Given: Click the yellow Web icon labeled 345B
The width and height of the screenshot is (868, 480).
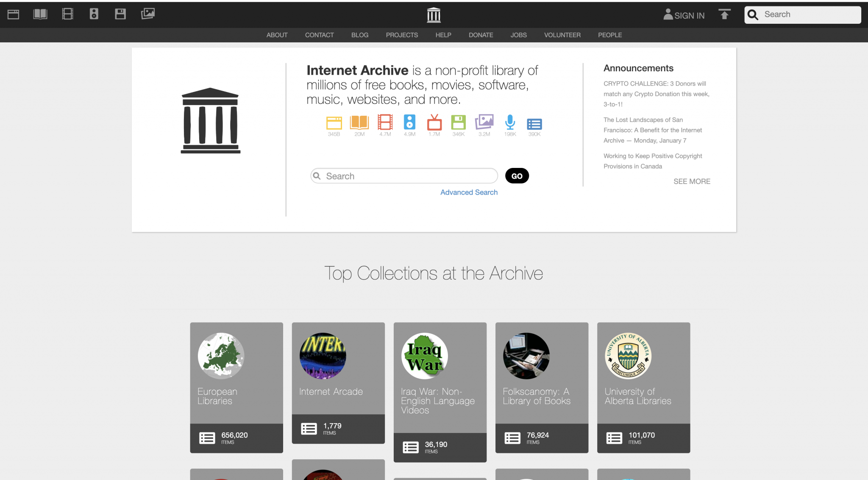Looking at the screenshot, I should (x=334, y=123).
